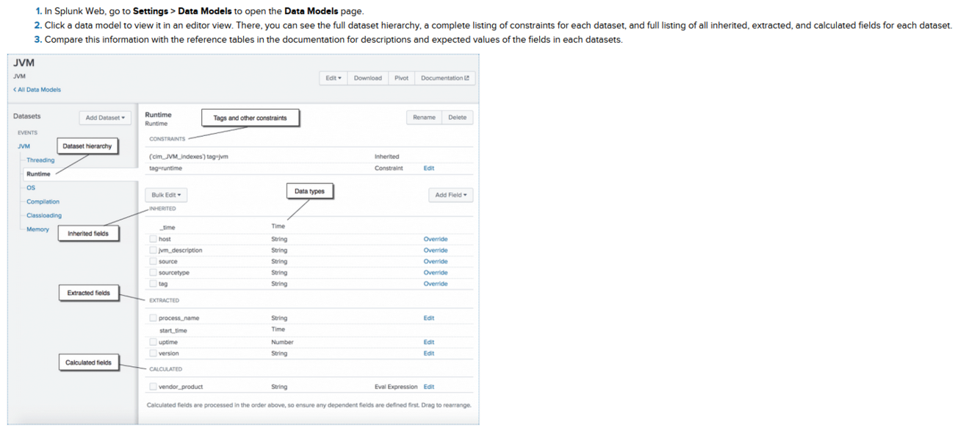Click the _time field name
The height and width of the screenshot is (428, 980).
[x=167, y=228]
